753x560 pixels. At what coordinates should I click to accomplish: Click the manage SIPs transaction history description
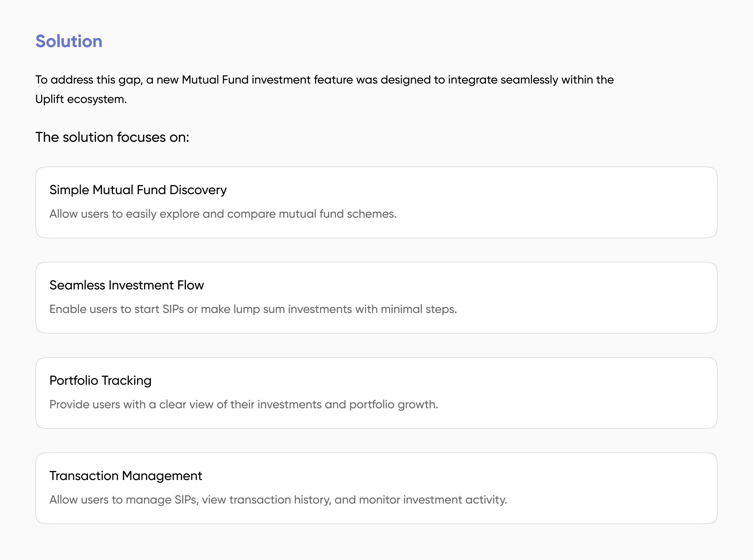[278, 500]
